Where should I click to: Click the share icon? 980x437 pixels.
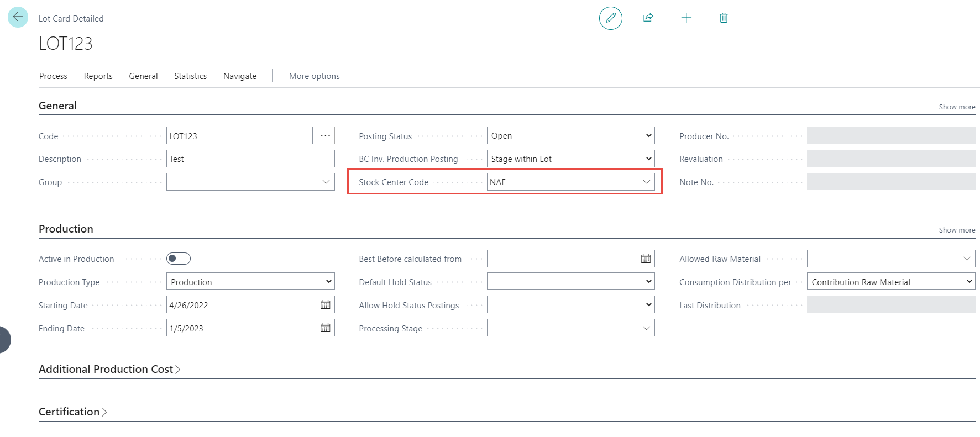point(648,18)
